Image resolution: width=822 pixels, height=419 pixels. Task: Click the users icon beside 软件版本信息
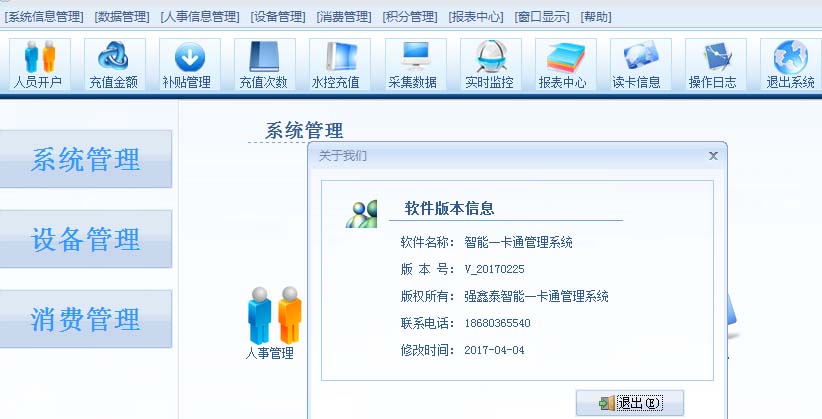(361, 213)
